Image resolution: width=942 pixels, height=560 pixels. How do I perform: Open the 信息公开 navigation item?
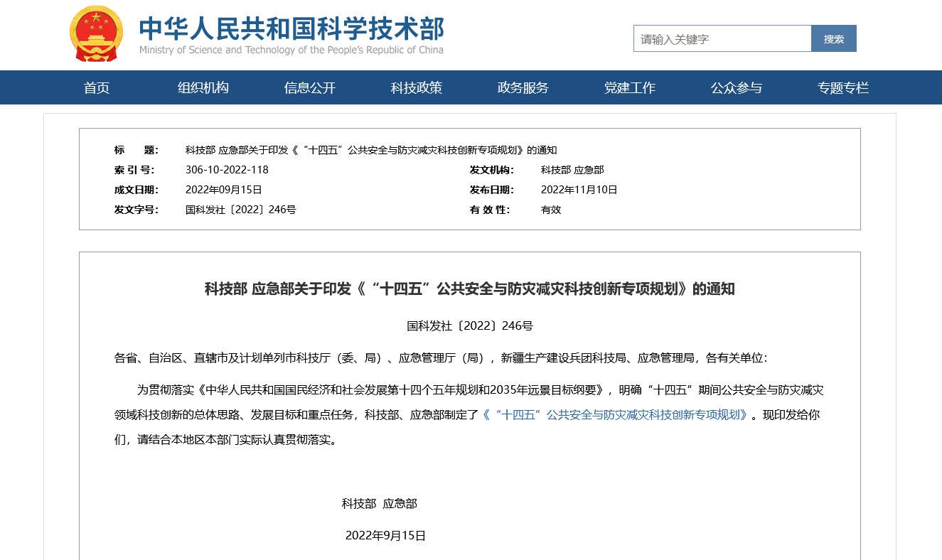pyautogui.click(x=310, y=88)
